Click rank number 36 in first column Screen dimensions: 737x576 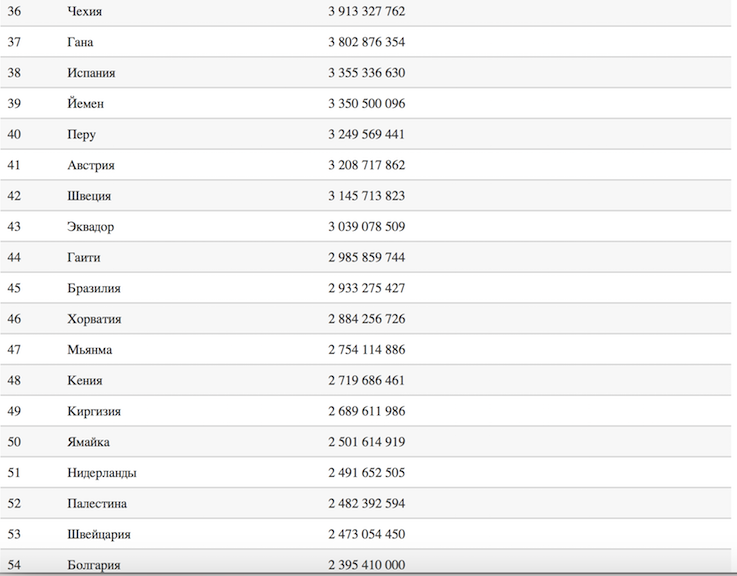[14, 11]
